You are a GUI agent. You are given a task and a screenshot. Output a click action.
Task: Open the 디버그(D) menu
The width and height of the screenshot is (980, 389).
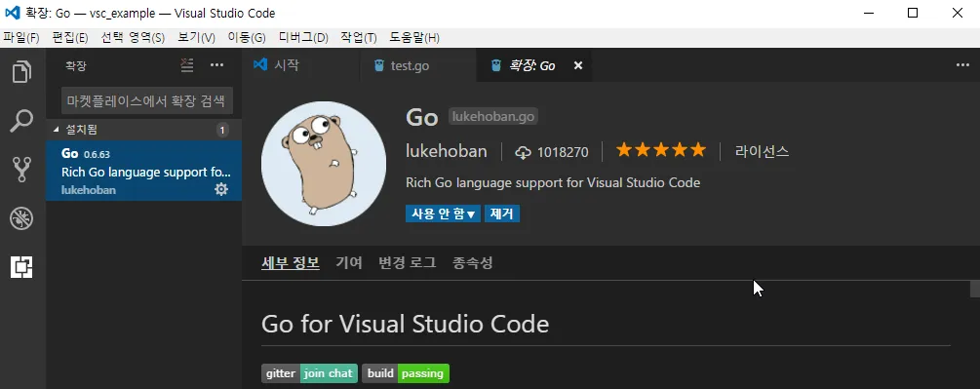[x=303, y=37]
